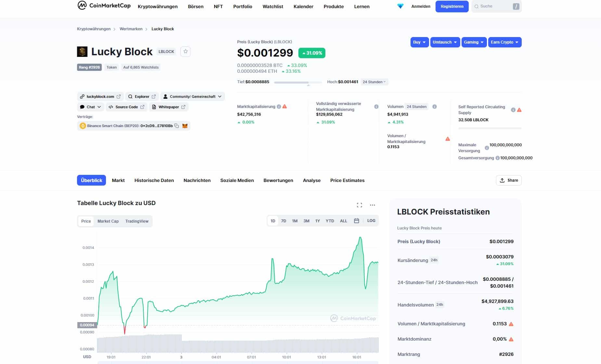
Task: Add Lucky Block to watchlist star
Action: point(185,52)
